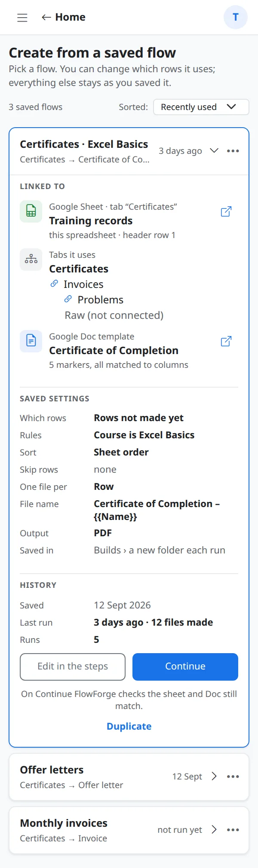Open more options for Monthly invoices

tap(233, 830)
